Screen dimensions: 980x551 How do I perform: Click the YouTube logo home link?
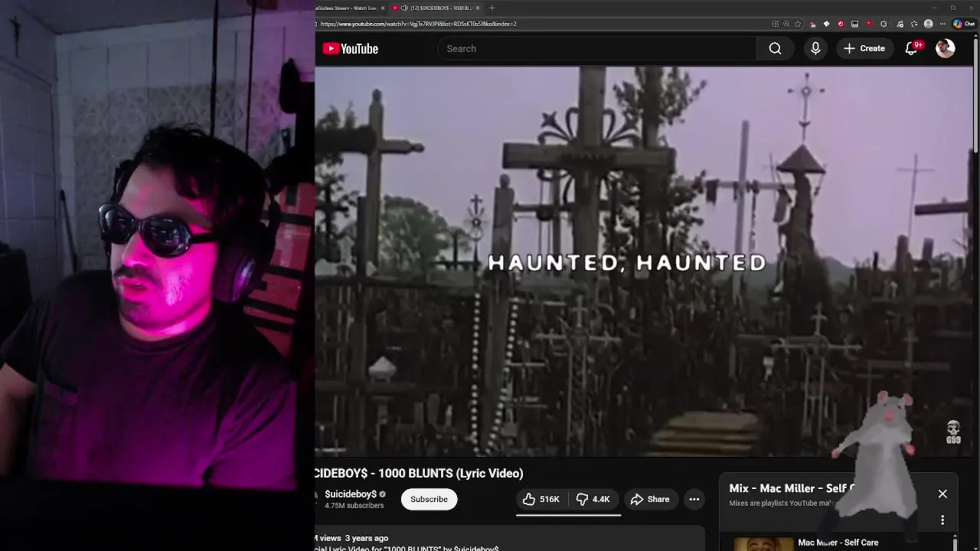pos(351,49)
